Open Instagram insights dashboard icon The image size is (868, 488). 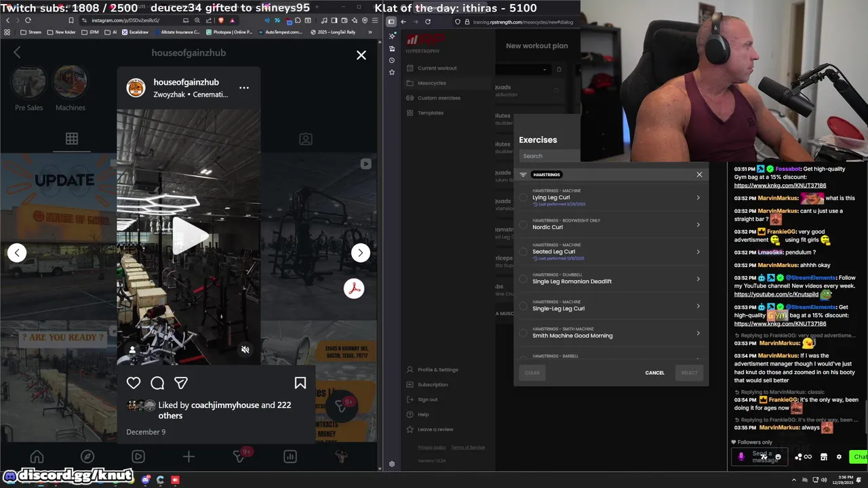pyautogui.click(x=290, y=457)
